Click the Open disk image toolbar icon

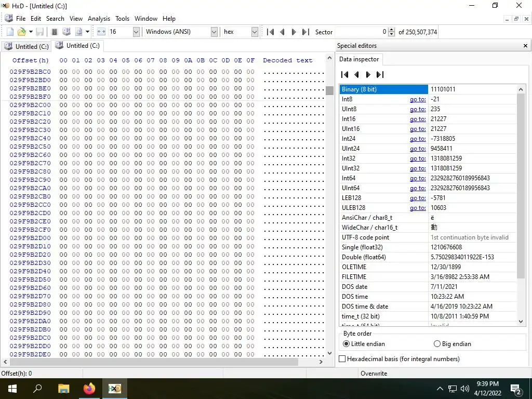pos(79,32)
